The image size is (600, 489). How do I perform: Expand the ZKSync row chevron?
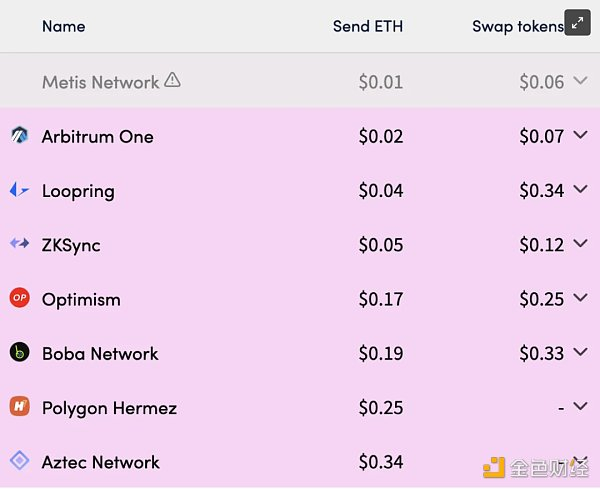[x=580, y=244]
